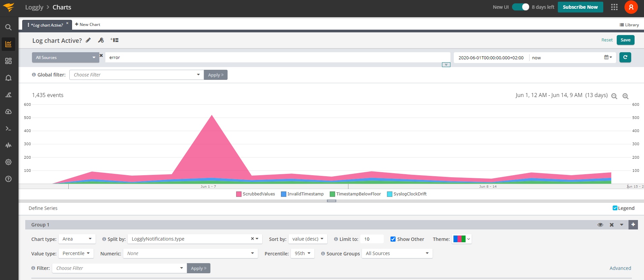Open the apps grid icon in header
The image size is (644, 280).
click(x=614, y=7)
